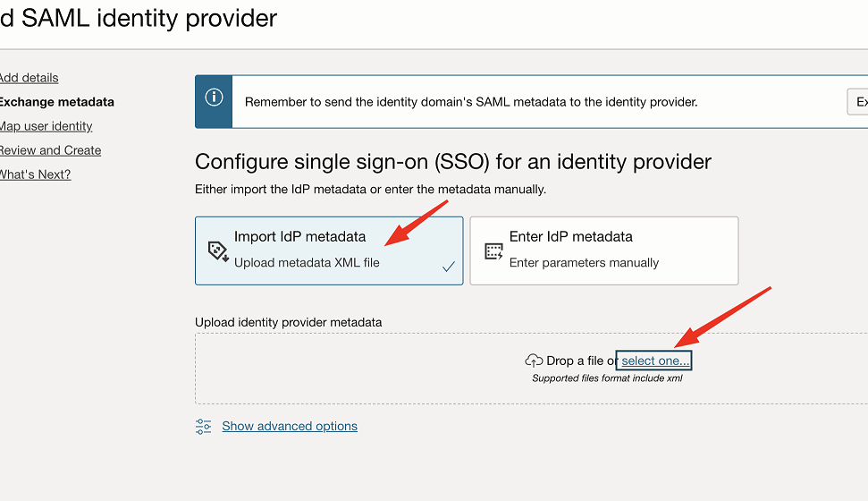Image resolution: width=868 pixels, height=501 pixels.
Task: Select the Import IdP metadata option
Action: (x=329, y=250)
